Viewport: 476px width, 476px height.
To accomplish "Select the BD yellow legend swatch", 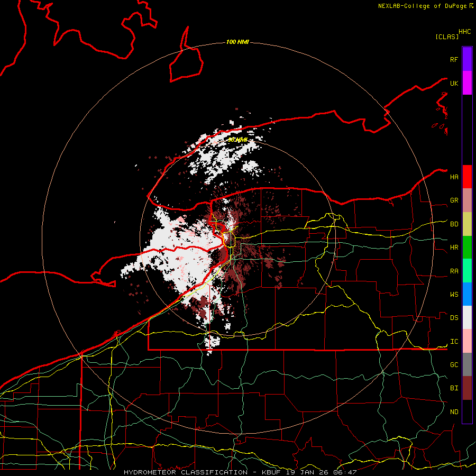I will coord(467,224).
